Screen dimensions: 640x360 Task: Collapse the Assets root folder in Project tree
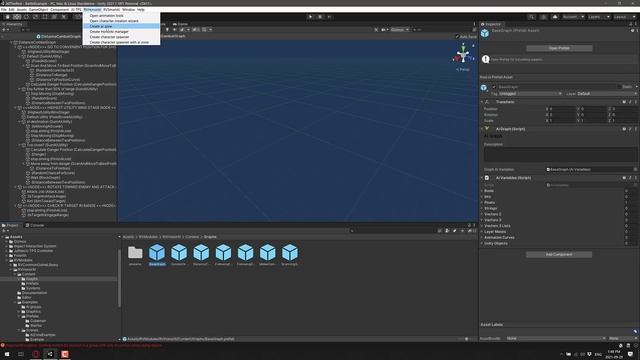click(3, 237)
